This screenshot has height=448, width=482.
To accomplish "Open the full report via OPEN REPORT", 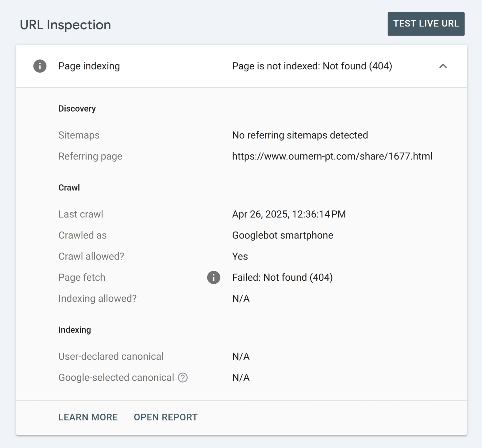I will point(165,417).
